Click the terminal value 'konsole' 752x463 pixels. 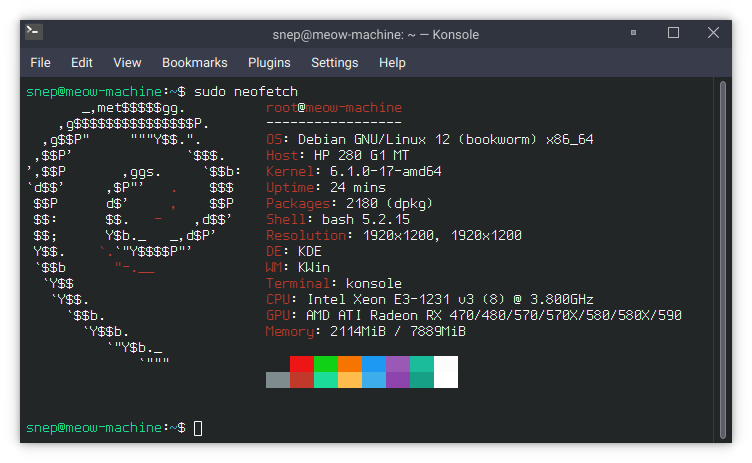tap(374, 284)
